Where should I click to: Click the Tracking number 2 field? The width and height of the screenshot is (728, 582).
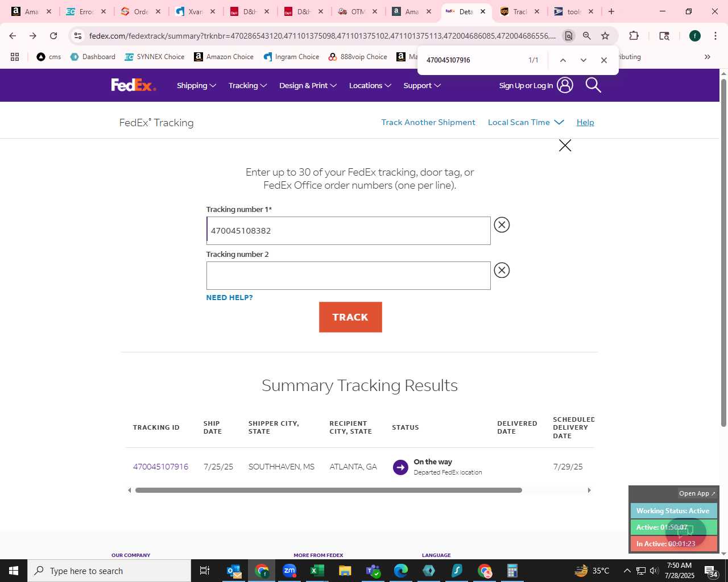click(348, 276)
